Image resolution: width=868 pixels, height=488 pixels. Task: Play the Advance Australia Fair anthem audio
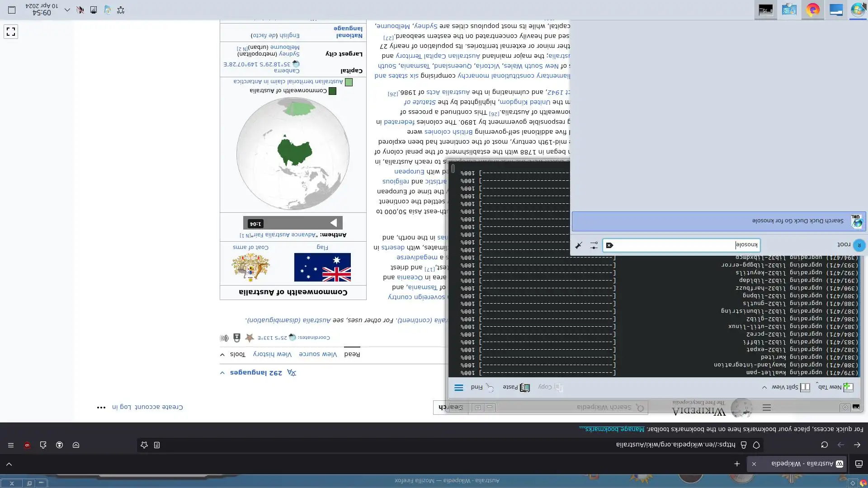click(334, 223)
